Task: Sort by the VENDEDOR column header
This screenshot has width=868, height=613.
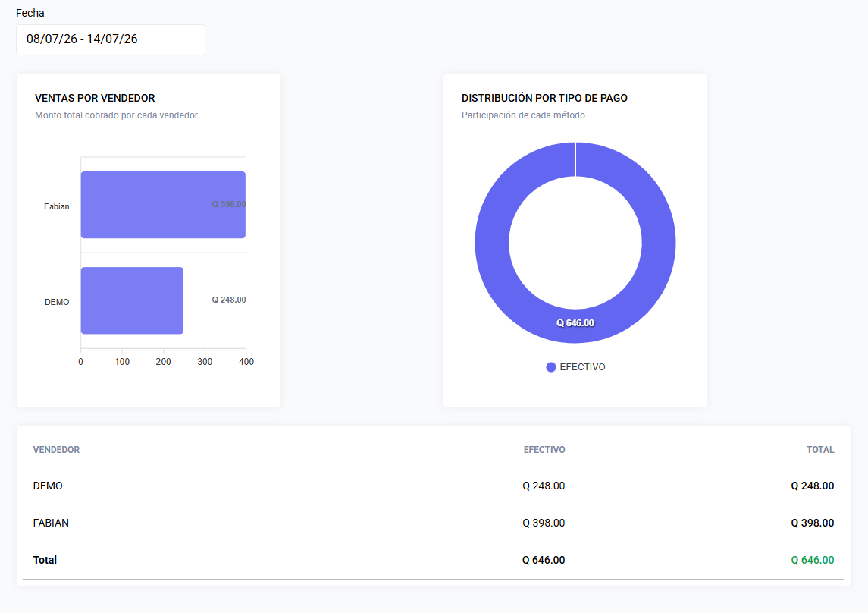Action: click(x=56, y=450)
